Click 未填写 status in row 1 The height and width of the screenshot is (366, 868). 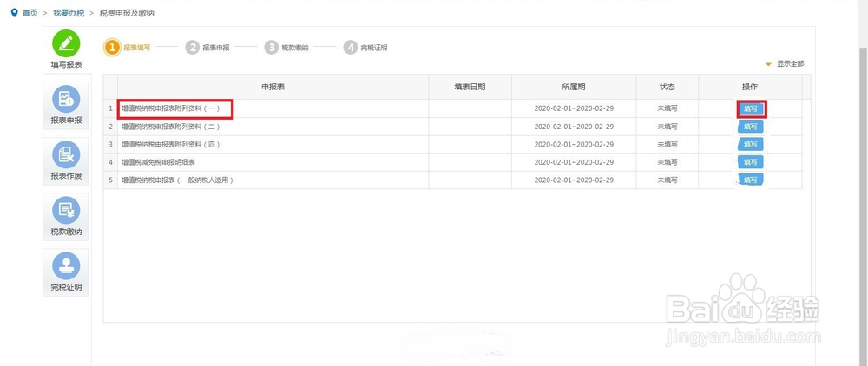(667, 109)
